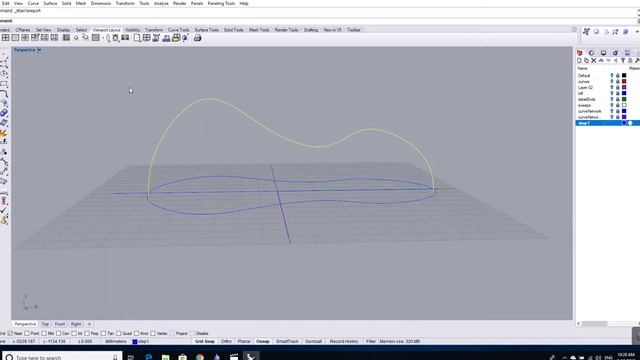Viewport: 640px width, 360px height.
Task: Toggle lock of the curves layer
Action: point(618,82)
